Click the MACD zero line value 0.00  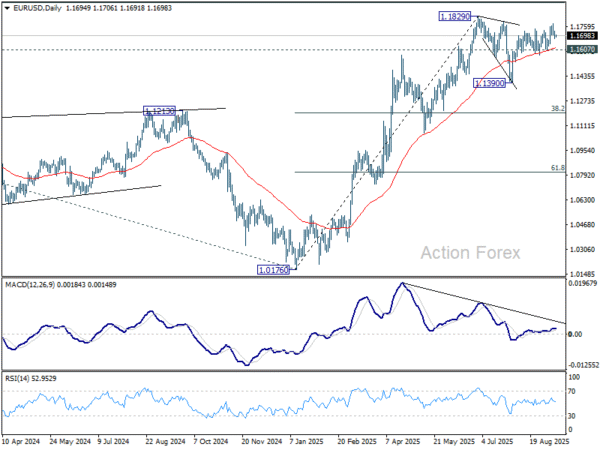click(575, 334)
